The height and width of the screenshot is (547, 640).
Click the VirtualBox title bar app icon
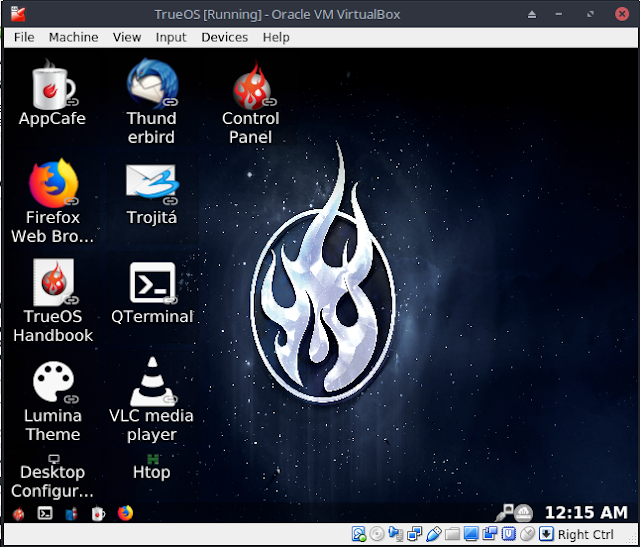[18, 14]
